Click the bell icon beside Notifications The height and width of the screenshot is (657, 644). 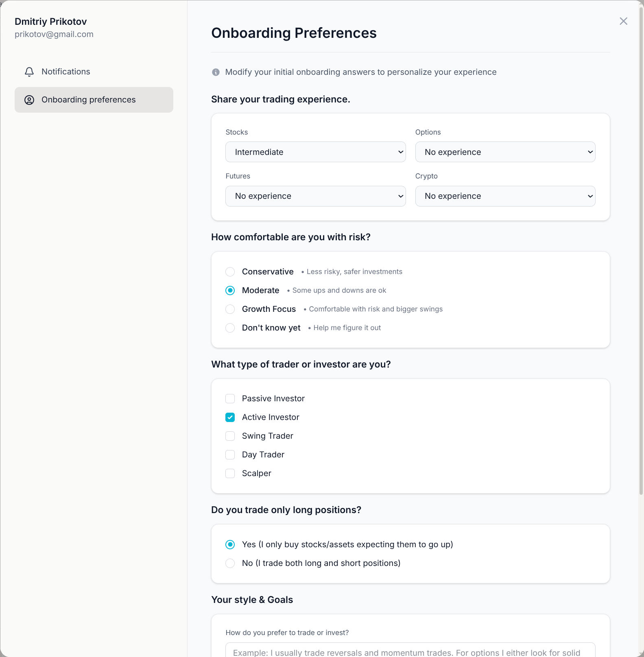click(x=29, y=72)
